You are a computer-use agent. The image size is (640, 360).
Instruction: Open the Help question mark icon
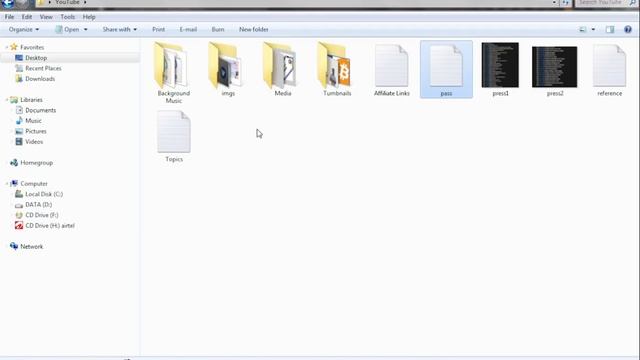(x=628, y=29)
